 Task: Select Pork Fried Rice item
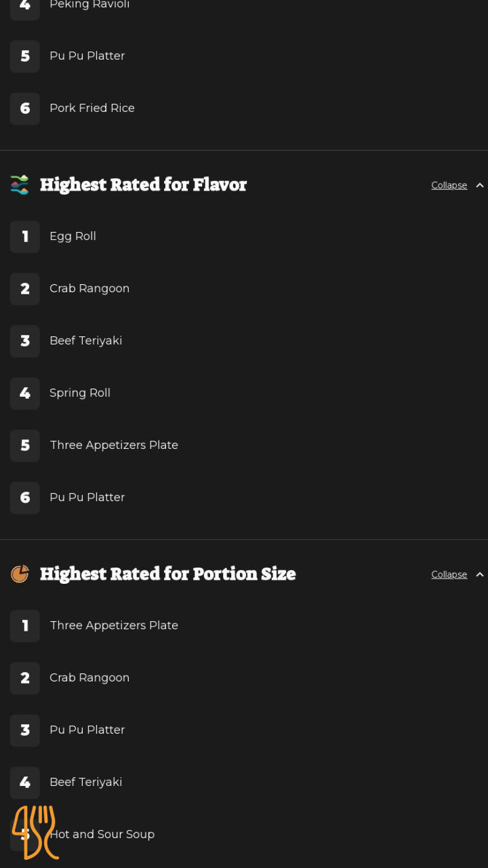(x=92, y=108)
